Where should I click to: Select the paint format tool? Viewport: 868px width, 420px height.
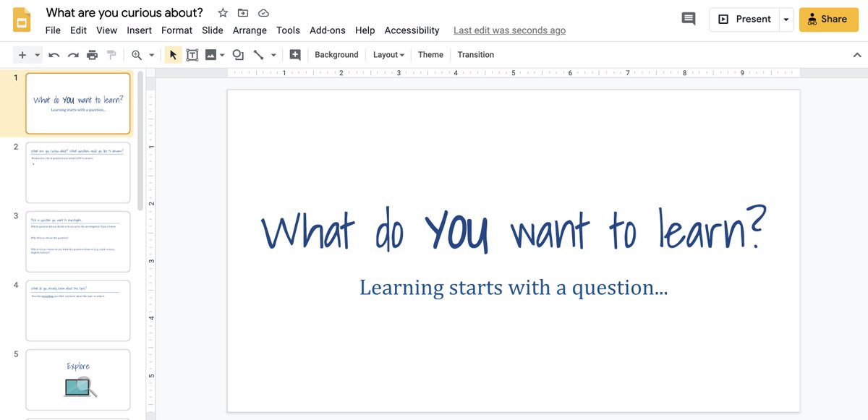pos(111,55)
